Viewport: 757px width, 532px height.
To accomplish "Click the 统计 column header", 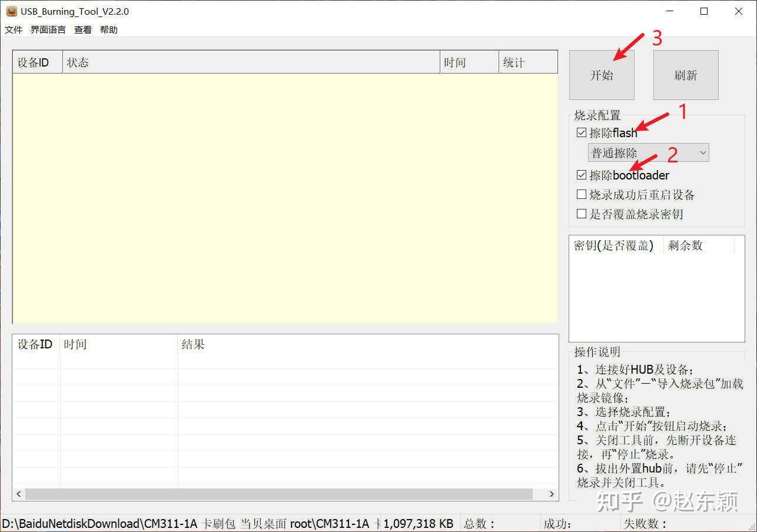I will tap(528, 62).
